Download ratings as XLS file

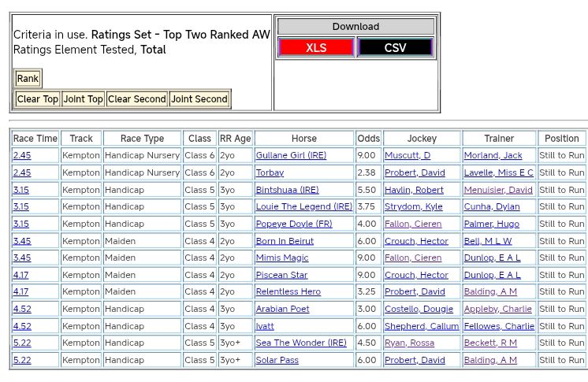point(316,47)
